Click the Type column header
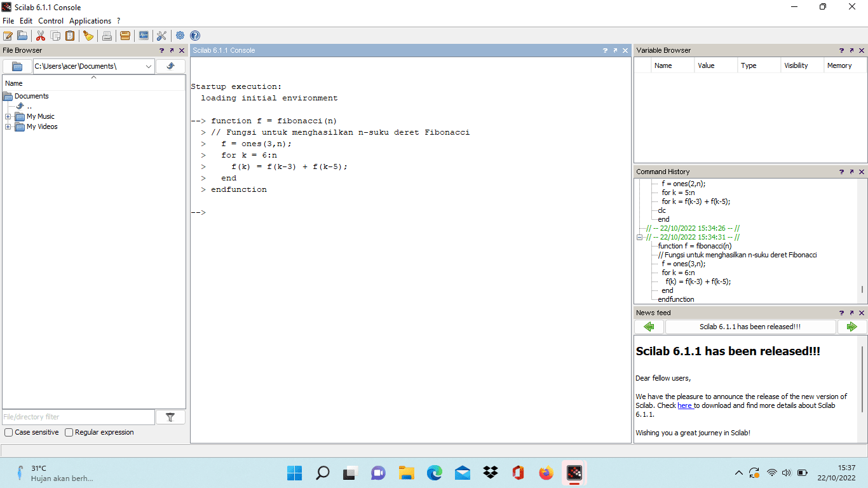This screenshot has width=868, height=488. pos(759,65)
